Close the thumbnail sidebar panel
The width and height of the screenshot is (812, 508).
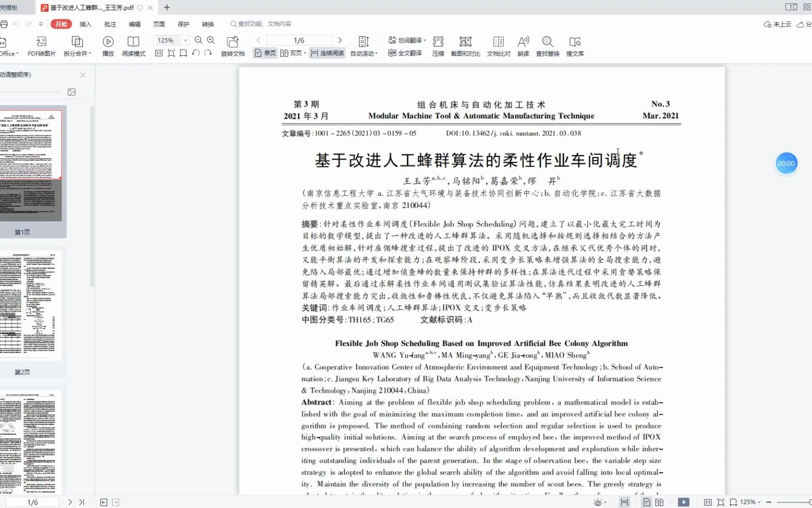pyautogui.click(x=83, y=75)
